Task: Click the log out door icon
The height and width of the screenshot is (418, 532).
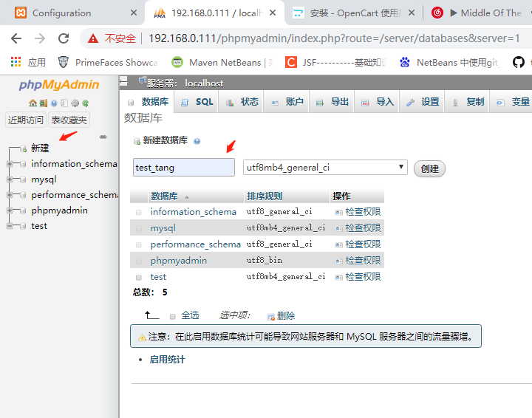Action: pyautogui.click(x=44, y=103)
